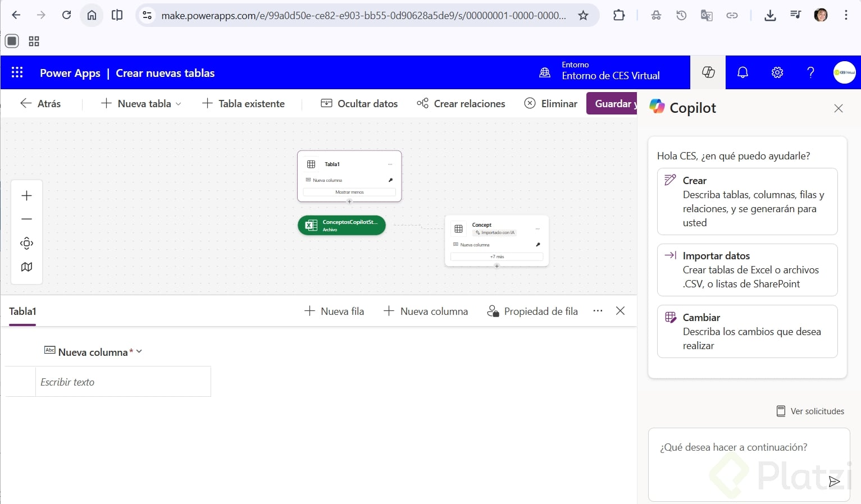Close the Tabla1 data panel

[x=620, y=311]
